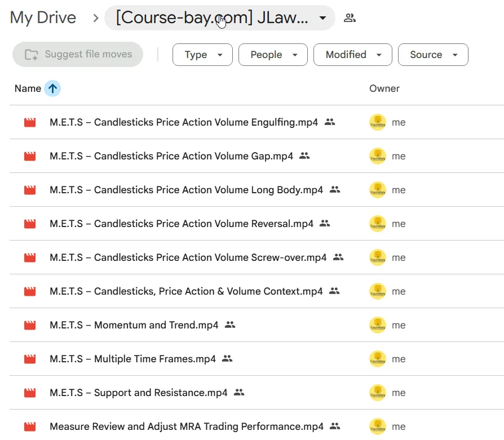Click owner 'me' in Volume Gap row

399,157
